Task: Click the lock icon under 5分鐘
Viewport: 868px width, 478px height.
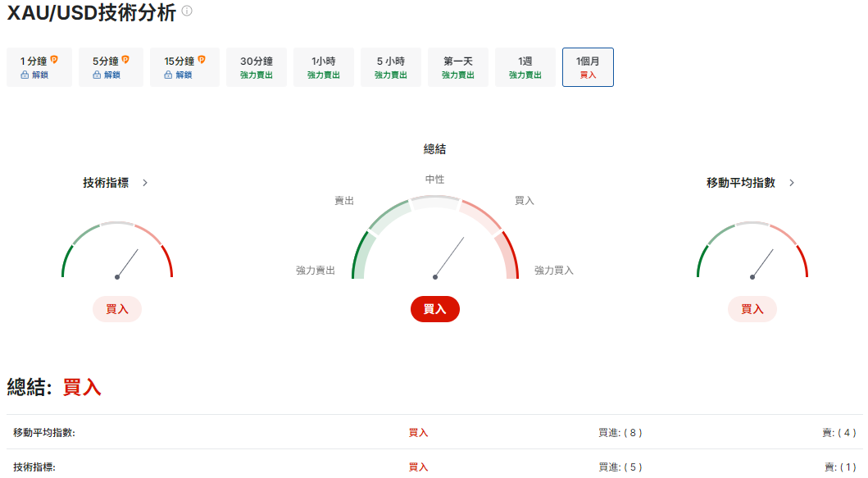Action: tap(97, 75)
